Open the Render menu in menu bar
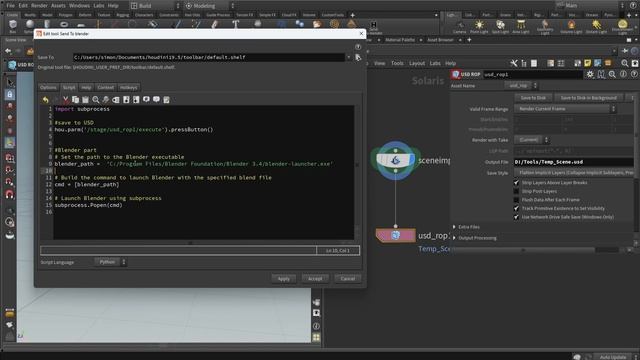Screen dimensions: 640x360 click(39, 6)
